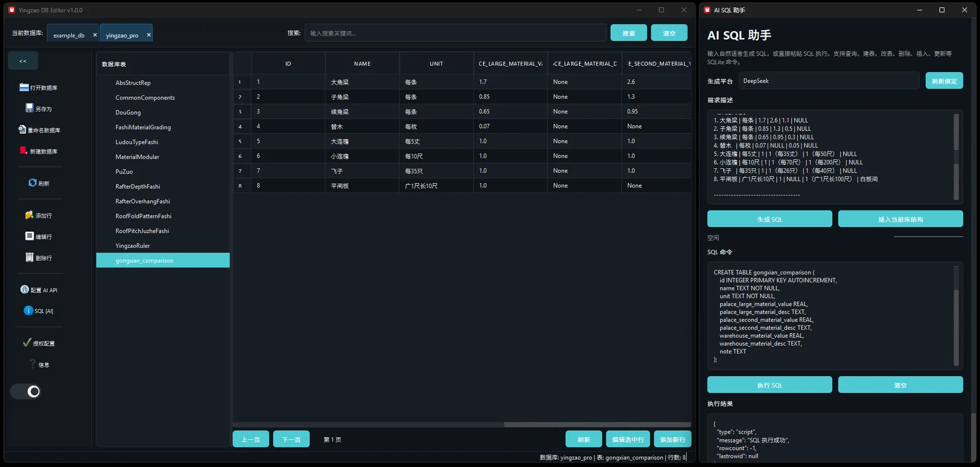Viewport: 980px width, 467px height.
Task: Switch to the example_db tab
Action: [x=69, y=35]
